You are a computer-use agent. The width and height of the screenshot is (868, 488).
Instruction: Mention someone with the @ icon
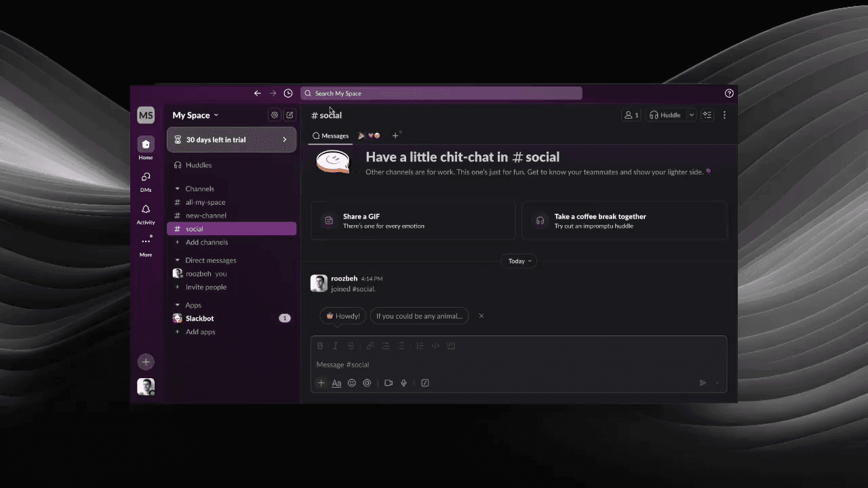367,383
